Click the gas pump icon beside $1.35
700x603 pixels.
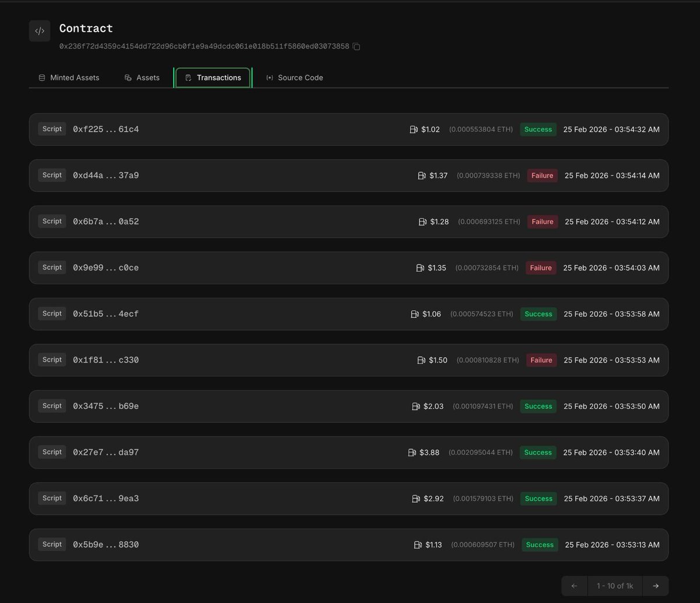tap(420, 268)
